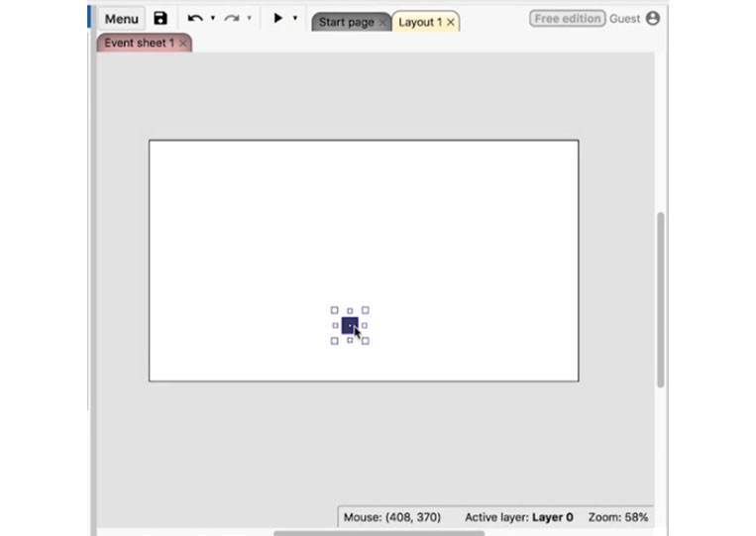Expand the undo history dropdown arrow
The height and width of the screenshot is (536, 756).
pos(213,18)
